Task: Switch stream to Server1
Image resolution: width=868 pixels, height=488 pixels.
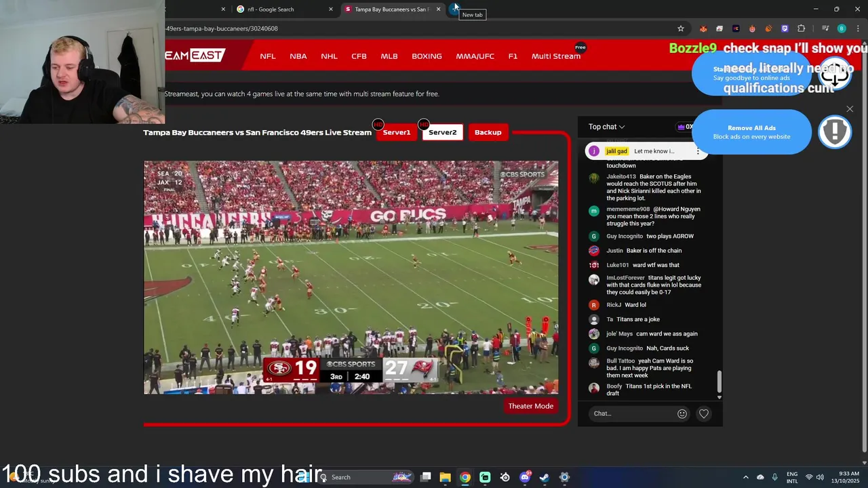Action: [x=396, y=132]
